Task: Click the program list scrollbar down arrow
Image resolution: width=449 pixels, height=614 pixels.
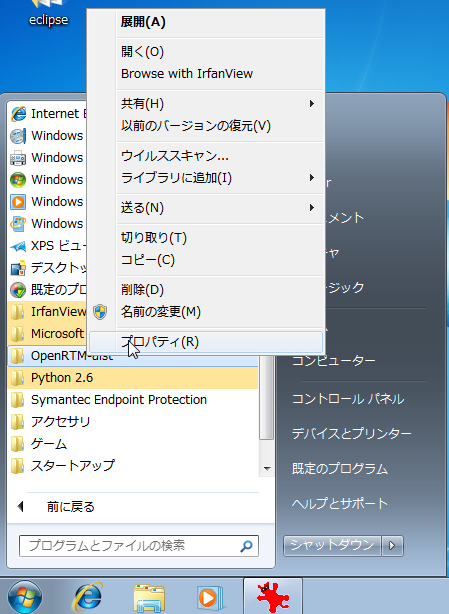Action: 267,468
